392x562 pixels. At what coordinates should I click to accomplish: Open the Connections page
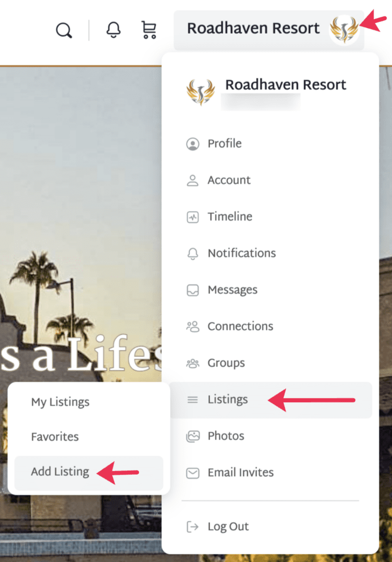[241, 327]
